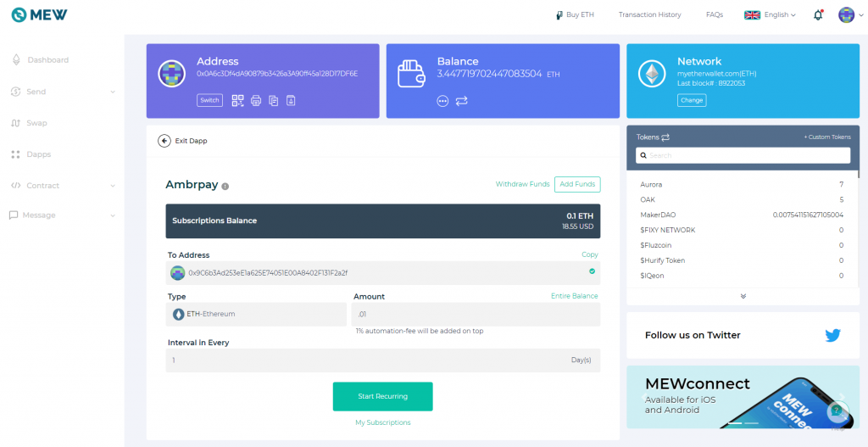The image size is (868, 447).
Task: Open balance more options ellipsis
Action: 442,101
